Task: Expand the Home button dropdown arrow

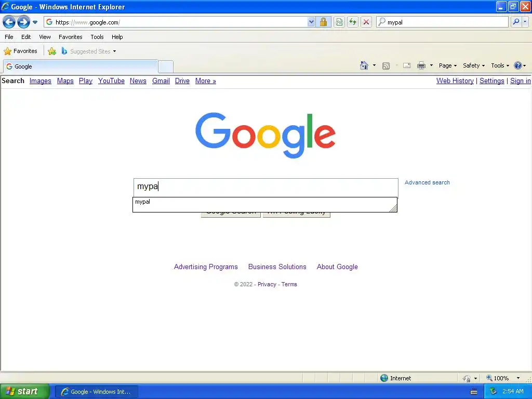Action: pyautogui.click(x=374, y=65)
